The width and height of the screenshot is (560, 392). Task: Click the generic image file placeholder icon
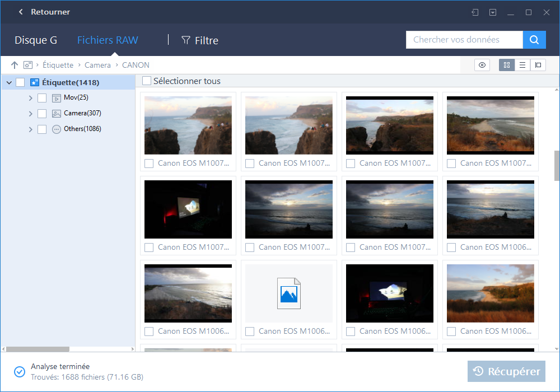click(x=289, y=293)
